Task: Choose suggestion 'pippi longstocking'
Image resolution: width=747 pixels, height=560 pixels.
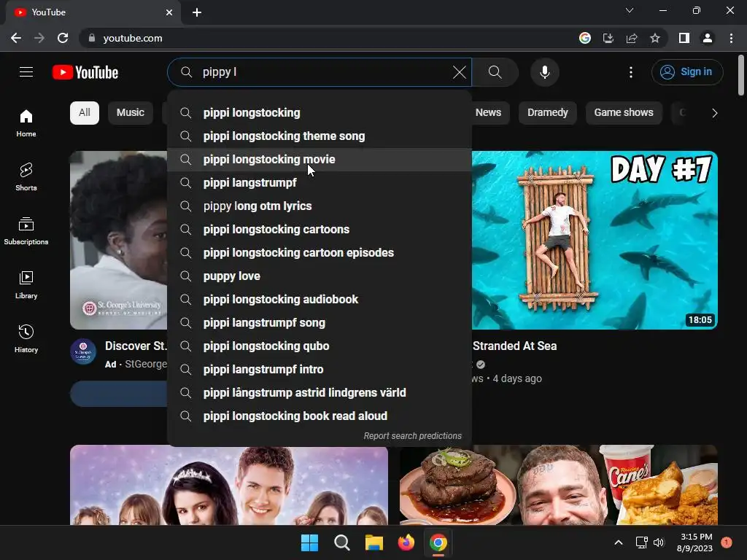Action: 320,113
